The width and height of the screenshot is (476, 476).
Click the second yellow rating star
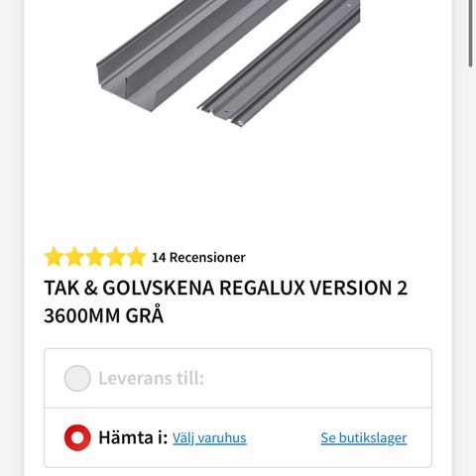coord(74,257)
